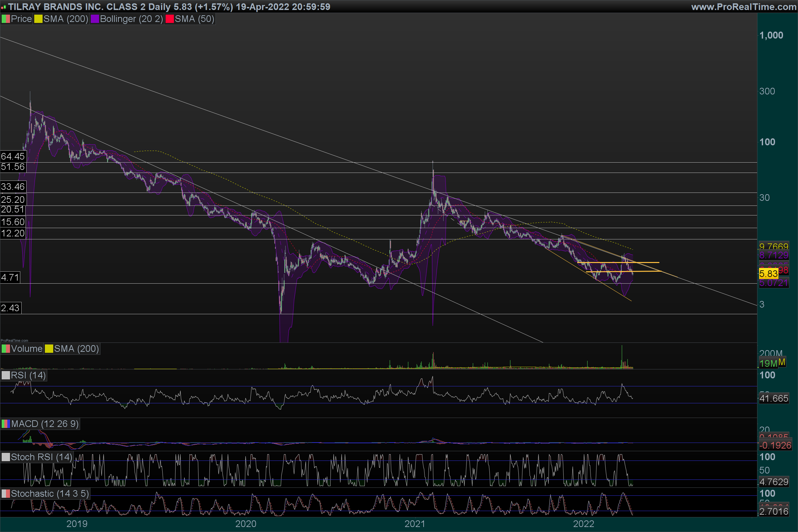
Task: Click the 2019 marker on the time axis
Action: click(77, 524)
